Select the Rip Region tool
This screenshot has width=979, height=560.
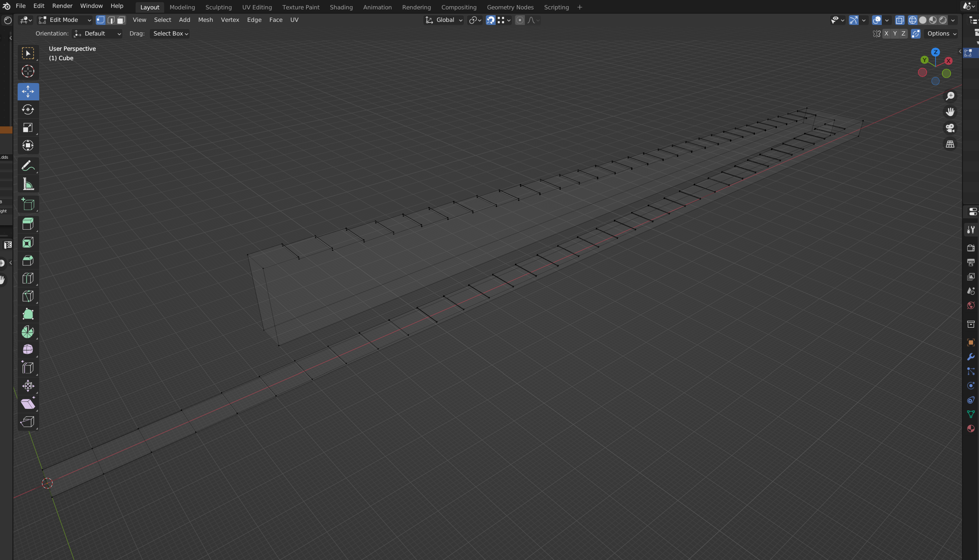click(28, 422)
